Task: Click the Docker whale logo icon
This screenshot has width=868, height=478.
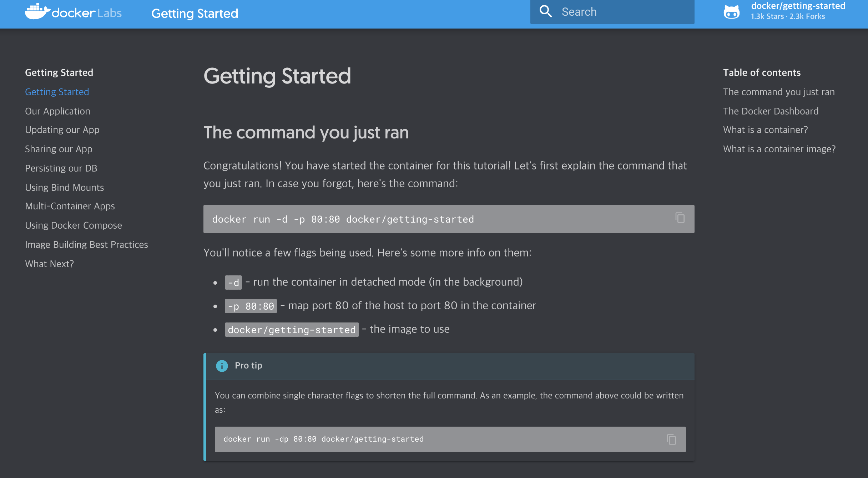Action: pyautogui.click(x=37, y=11)
